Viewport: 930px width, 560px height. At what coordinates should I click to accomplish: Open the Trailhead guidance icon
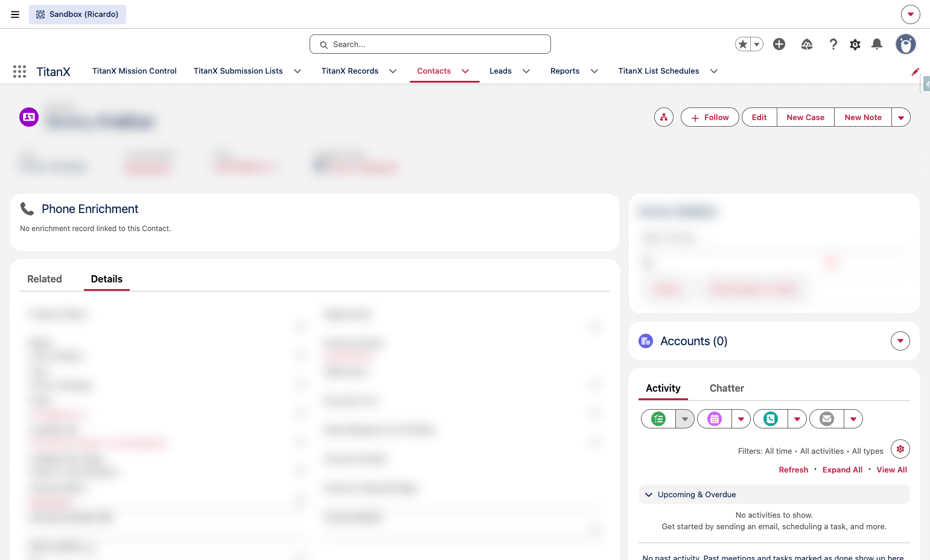(x=807, y=44)
